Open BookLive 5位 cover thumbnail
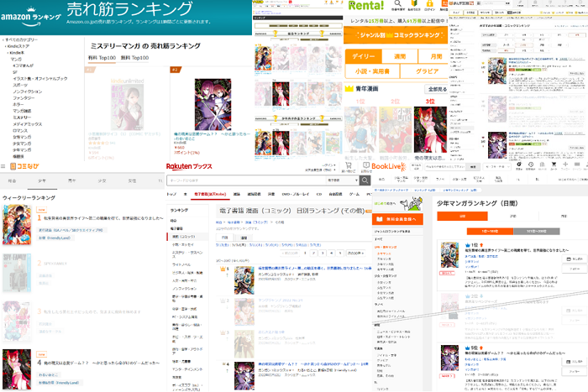The height and width of the screenshot is (392, 588). (x=449, y=358)
